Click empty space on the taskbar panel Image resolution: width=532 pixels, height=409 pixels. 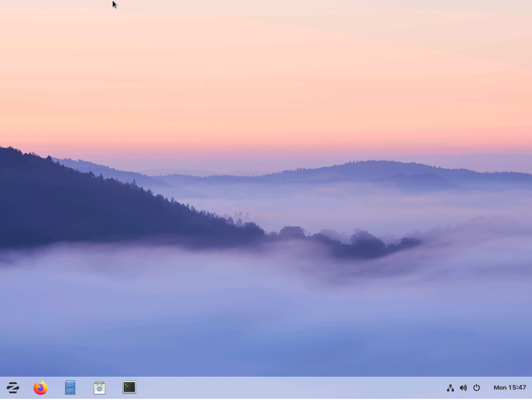(288, 388)
